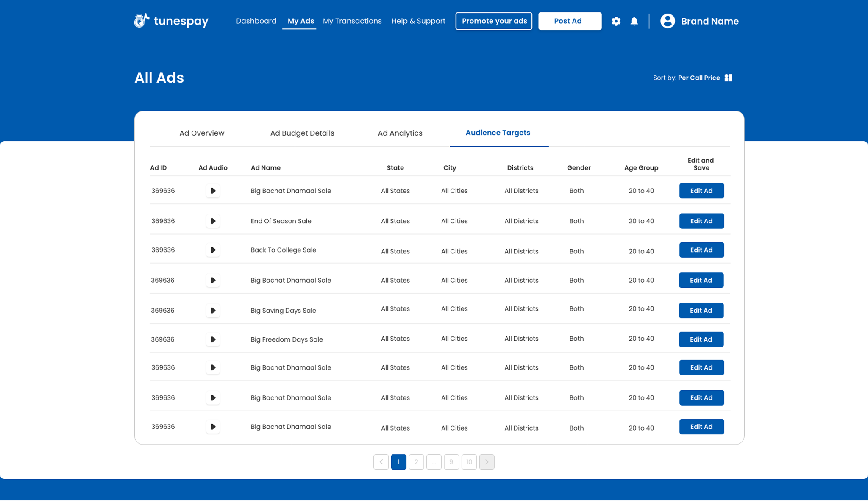Go to next page arrow

[487, 462]
